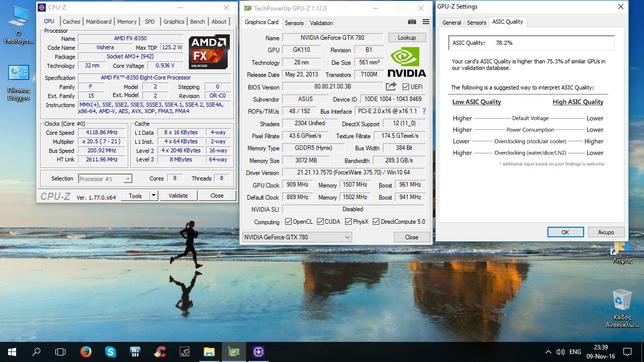Click the GPU-Z screenshot camera icon
This screenshot has height=362, width=644.
(412, 22)
